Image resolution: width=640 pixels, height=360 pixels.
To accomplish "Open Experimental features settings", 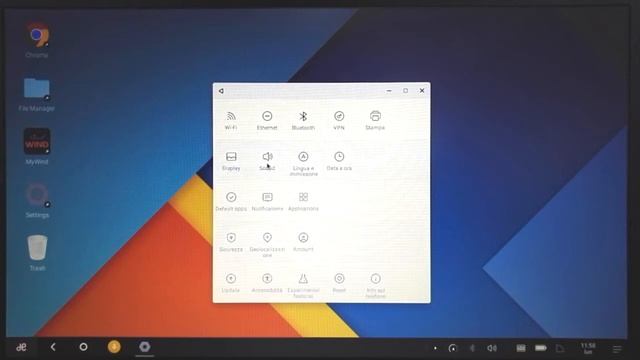I will pos(303,285).
